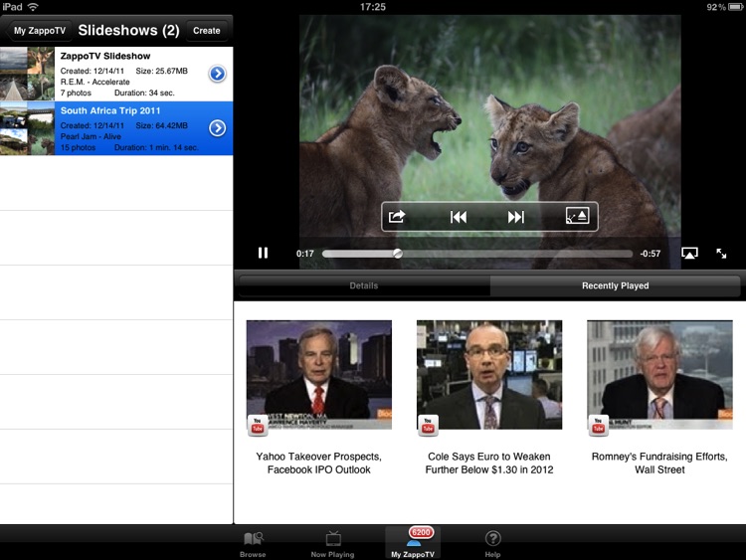Tap the 6200 notification badge
This screenshot has height=560, width=746.
pos(421,532)
